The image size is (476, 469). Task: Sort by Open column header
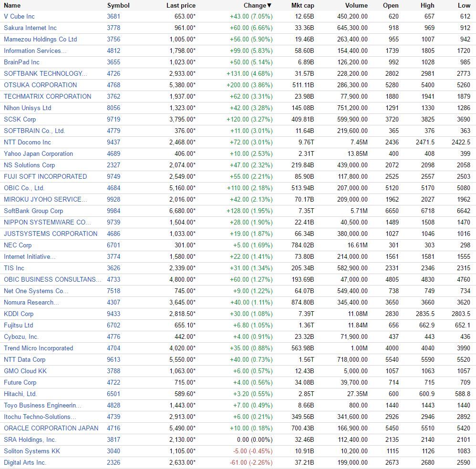tap(391, 5)
